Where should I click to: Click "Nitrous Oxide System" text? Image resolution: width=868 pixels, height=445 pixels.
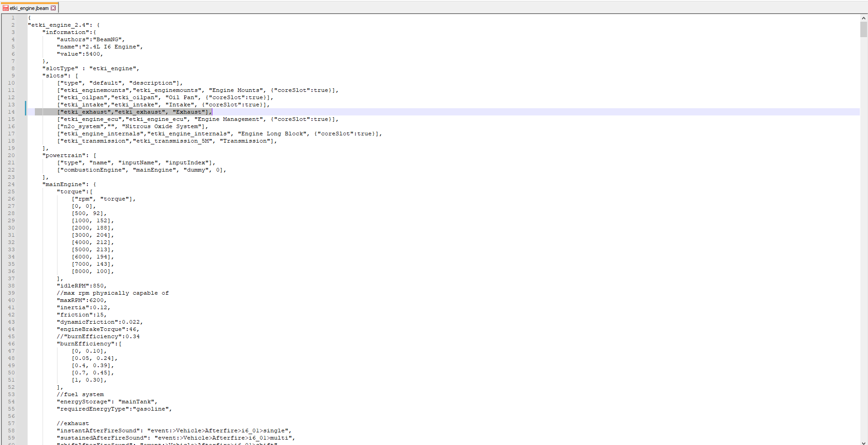click(x=162, y=126)
